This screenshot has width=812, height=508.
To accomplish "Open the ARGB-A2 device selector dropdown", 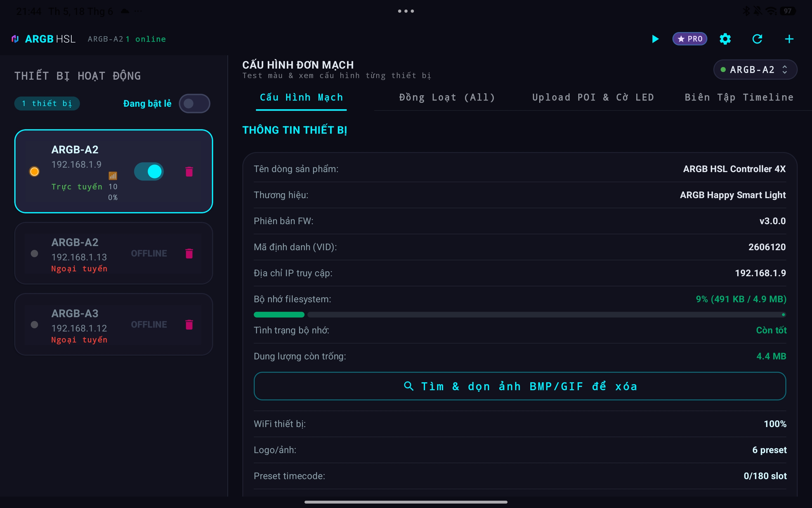I will click(755, 70).
